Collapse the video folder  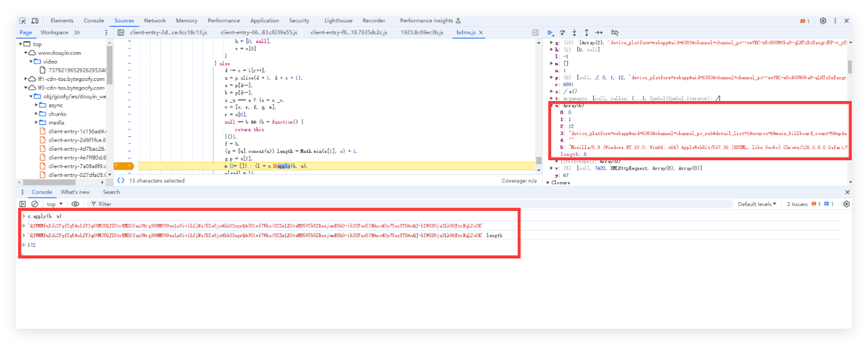click(31, 61)
